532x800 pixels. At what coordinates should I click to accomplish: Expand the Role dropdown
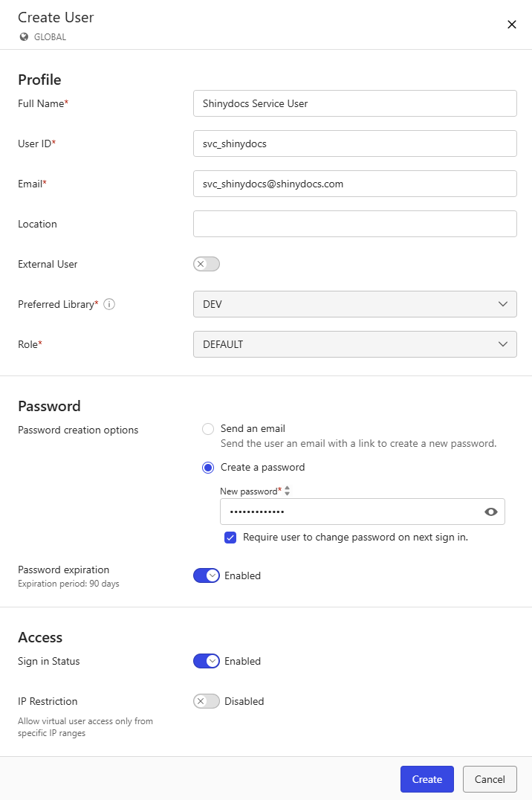tap(354, 344)
